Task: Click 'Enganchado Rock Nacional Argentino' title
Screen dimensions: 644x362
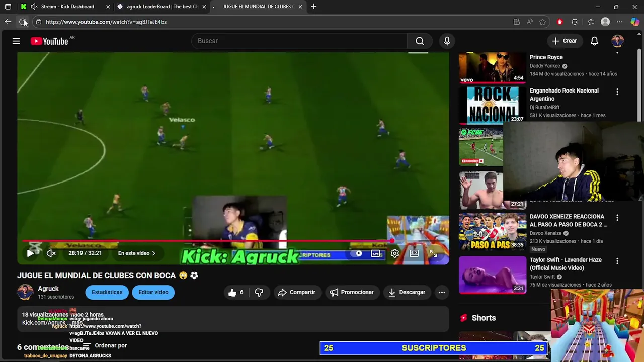Action: tap(564, 95)
